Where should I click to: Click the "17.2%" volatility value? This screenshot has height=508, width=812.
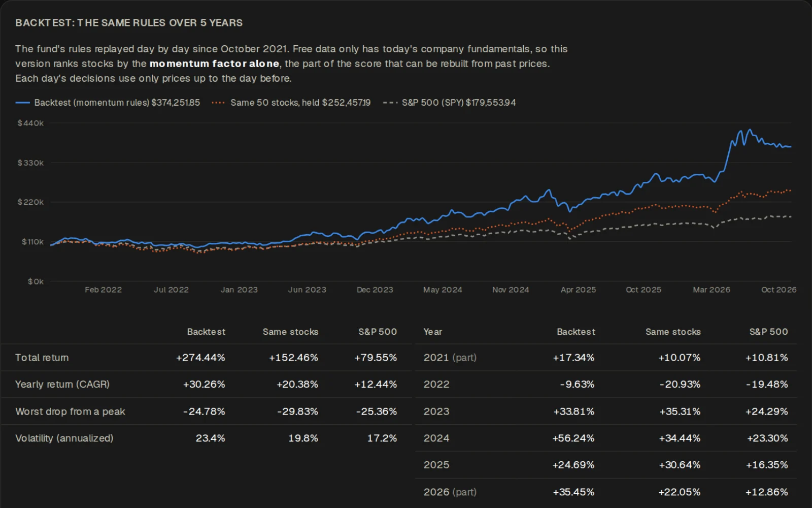(382, 438)
